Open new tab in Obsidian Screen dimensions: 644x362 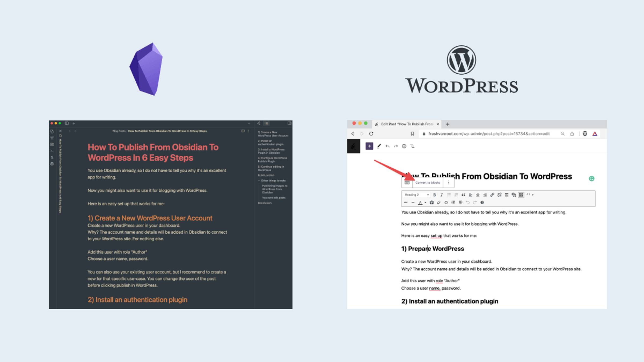coord(74,123)
